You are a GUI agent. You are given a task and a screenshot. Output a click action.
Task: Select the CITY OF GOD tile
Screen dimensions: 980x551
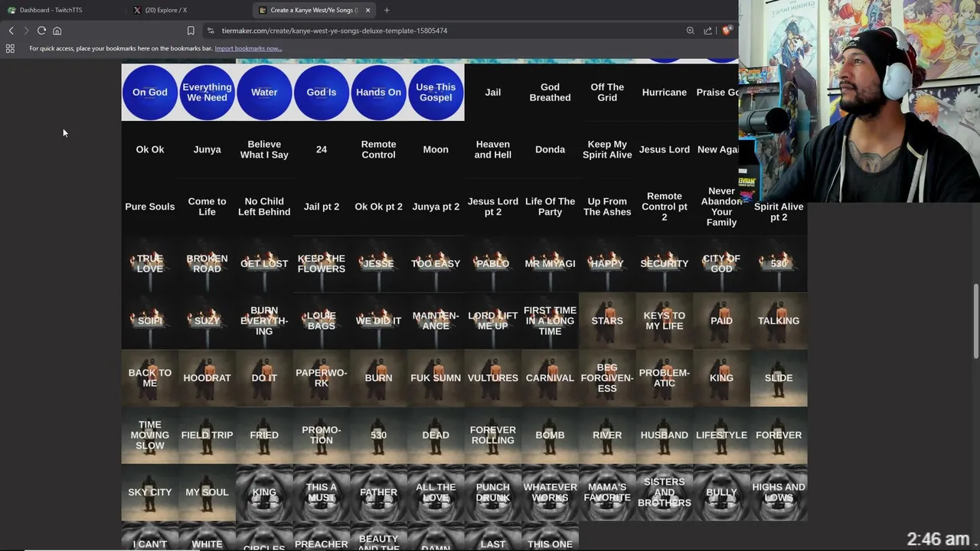[x=721, y=263]
